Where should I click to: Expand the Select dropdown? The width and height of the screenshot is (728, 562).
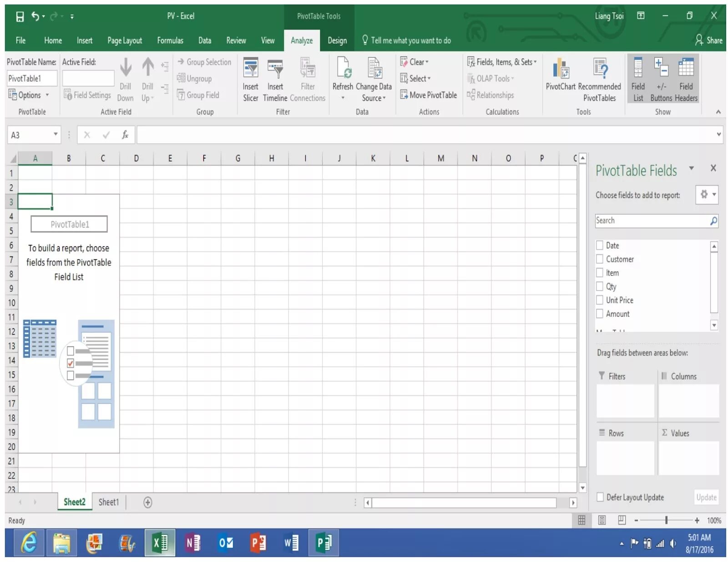[415, 78]
